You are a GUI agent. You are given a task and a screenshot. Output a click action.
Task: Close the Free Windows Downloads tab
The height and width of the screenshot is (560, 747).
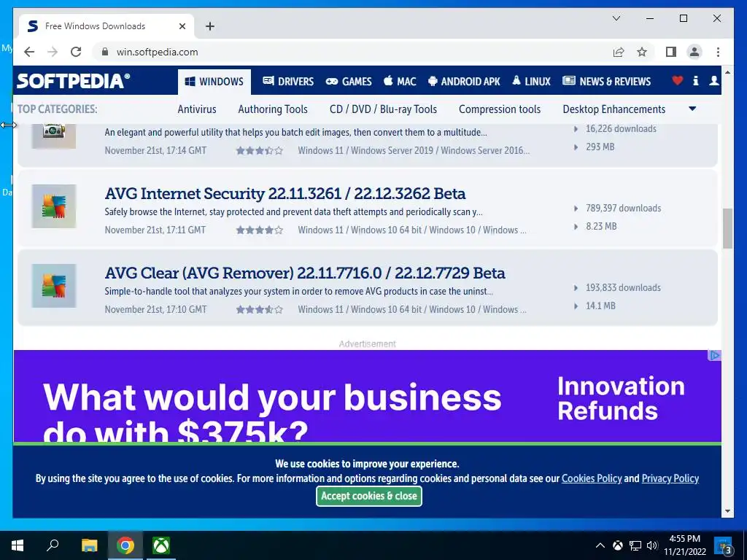pos(182,26)
